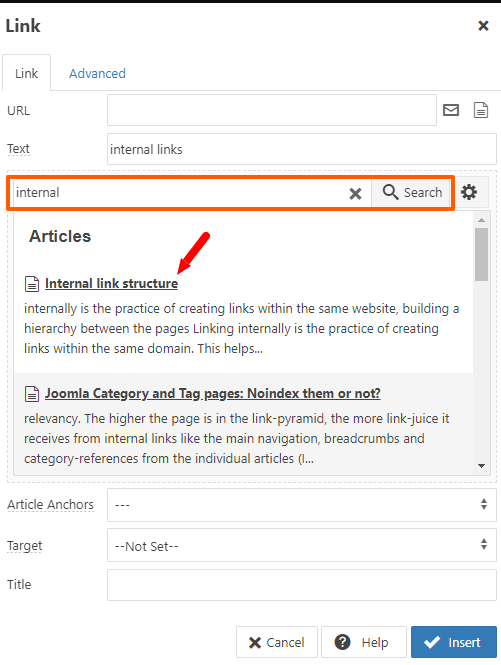Expand the Article Anchors dropdown

[302, 505]
